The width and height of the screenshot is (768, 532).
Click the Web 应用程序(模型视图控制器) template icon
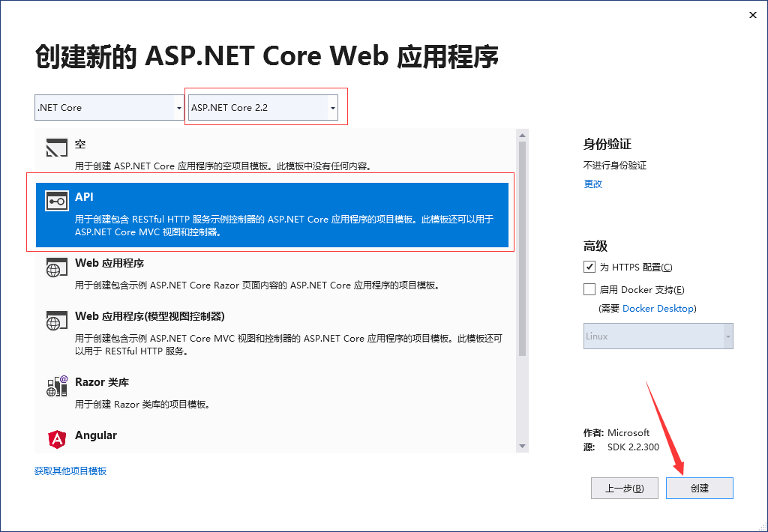(x=57, y=321)
